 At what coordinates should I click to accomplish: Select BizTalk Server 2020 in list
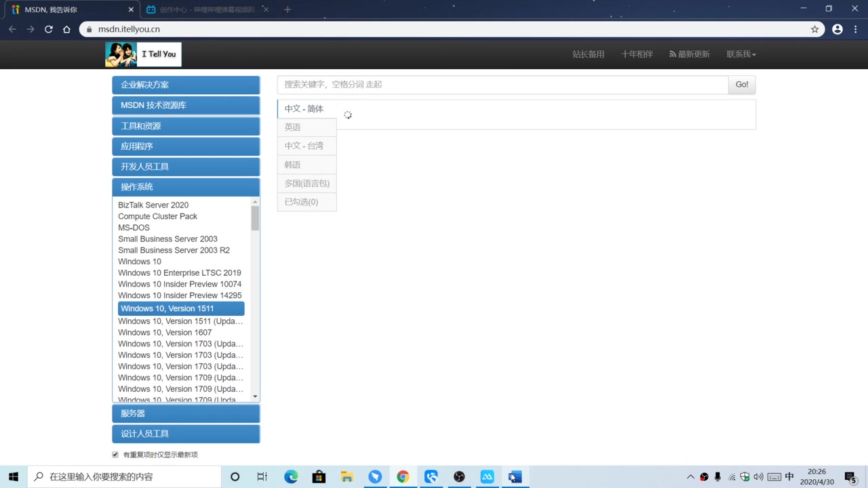[153, 205]
